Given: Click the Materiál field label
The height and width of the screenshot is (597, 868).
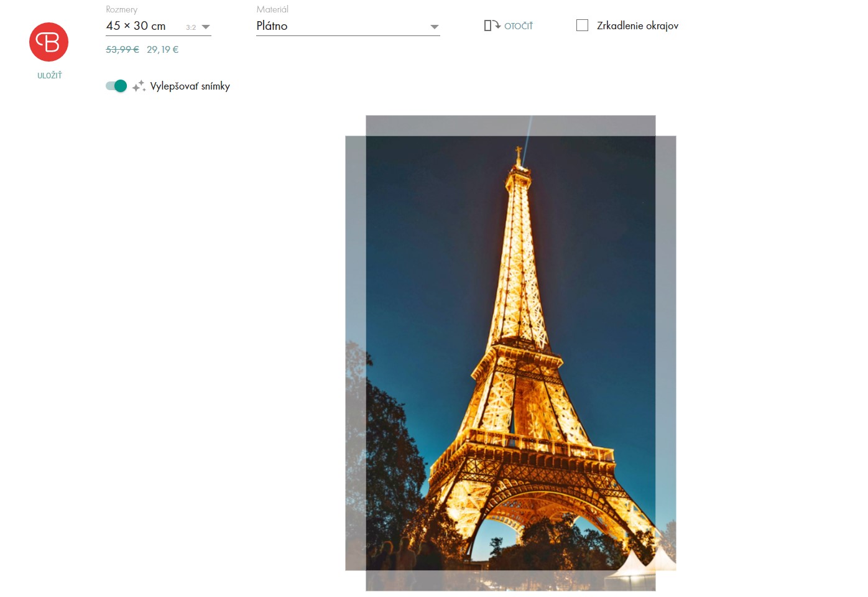Looking at the screenshot, I should click(x=272, y=9).
